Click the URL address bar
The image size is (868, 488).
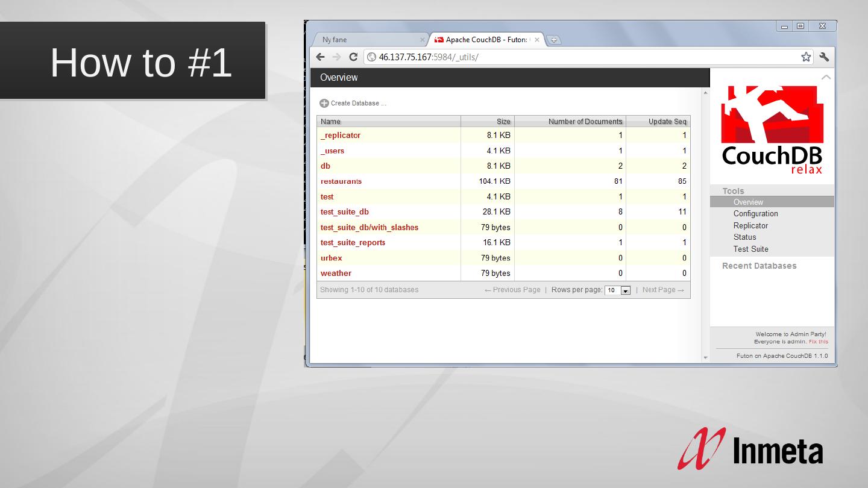tap(579, 57)
